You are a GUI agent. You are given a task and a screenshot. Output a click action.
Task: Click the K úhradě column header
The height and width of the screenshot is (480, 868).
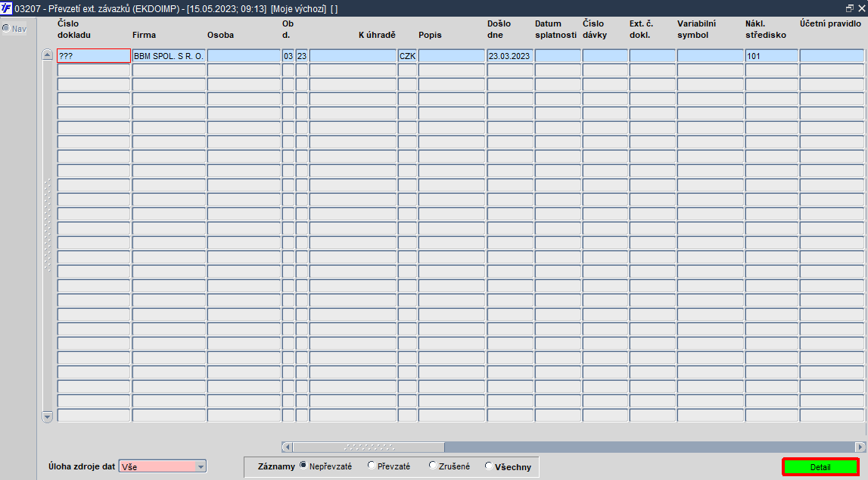tap(377, 35)
